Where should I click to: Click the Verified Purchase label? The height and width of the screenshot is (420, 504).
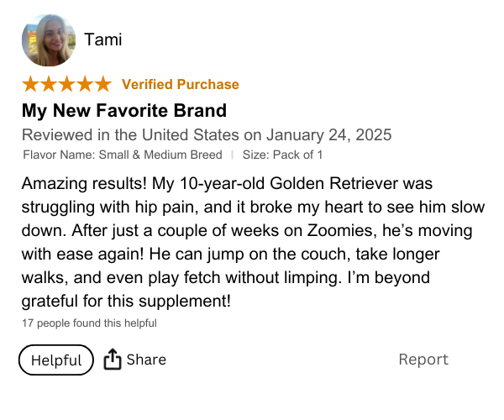[x=181, y=84]
